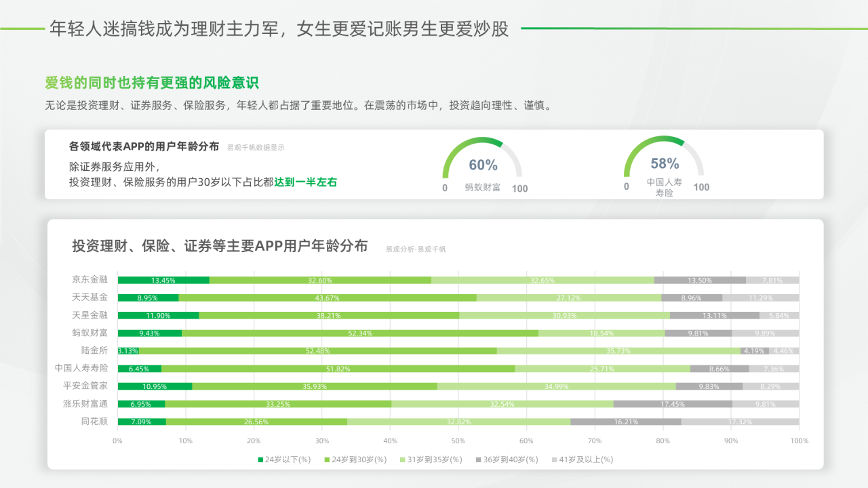The height and width of the screenshot is (488, 868).
Task: Click the 蚂蚁财富 label under the gauge
Action: click(x=483, y=188)
